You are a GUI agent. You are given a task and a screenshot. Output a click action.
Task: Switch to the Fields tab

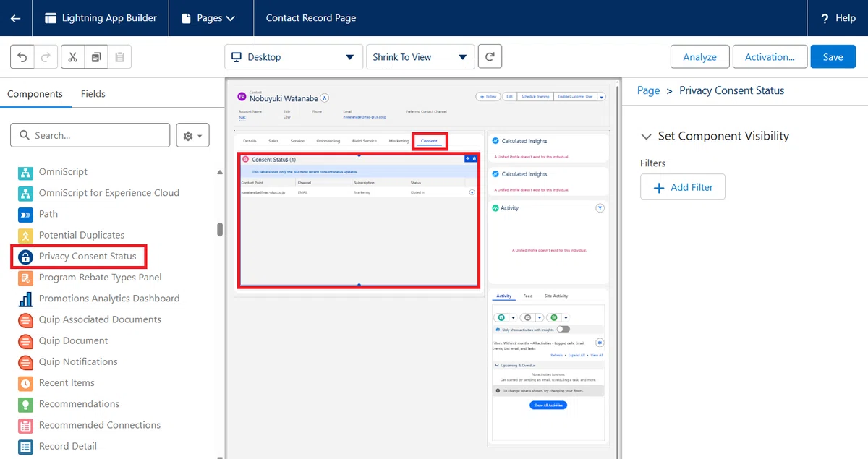(x=93, y=94)
